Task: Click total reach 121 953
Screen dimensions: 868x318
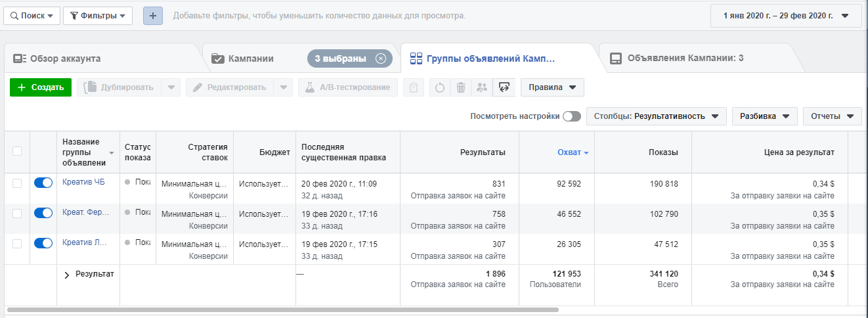Action: point(567,274)
